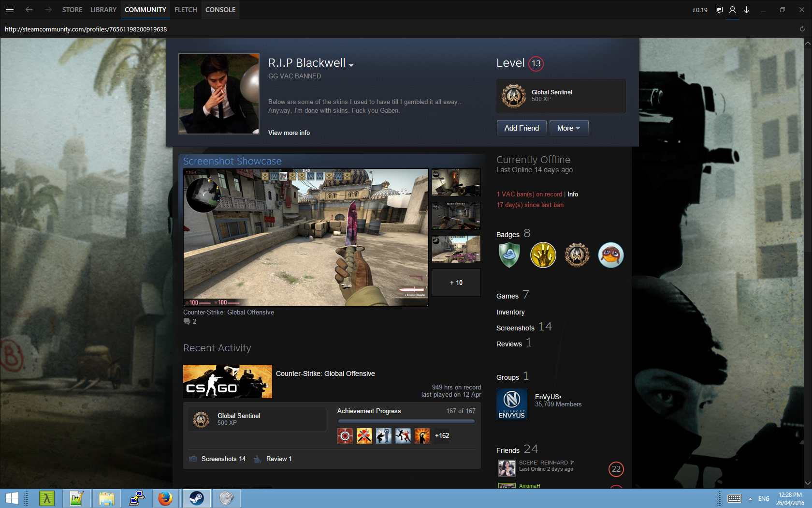Click the Achievement Progress bar
Screen dimensions: 812x508
[406, 421]
